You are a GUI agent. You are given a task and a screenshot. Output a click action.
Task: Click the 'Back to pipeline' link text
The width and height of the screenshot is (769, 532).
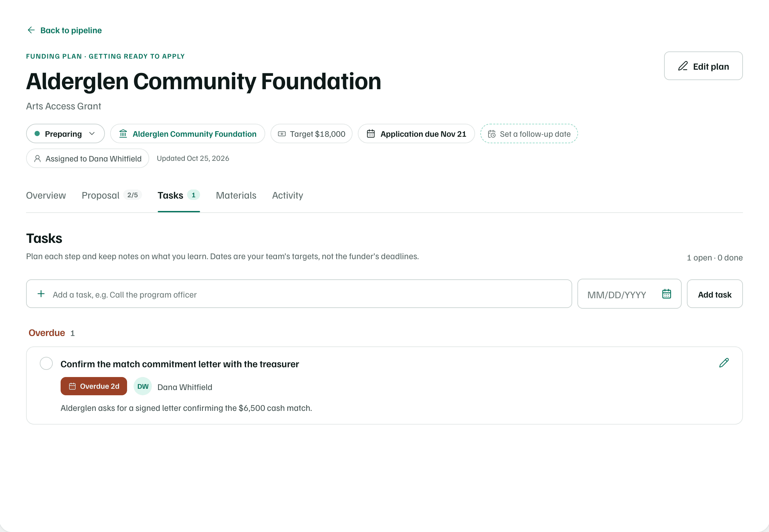click(x=71, y=30)
